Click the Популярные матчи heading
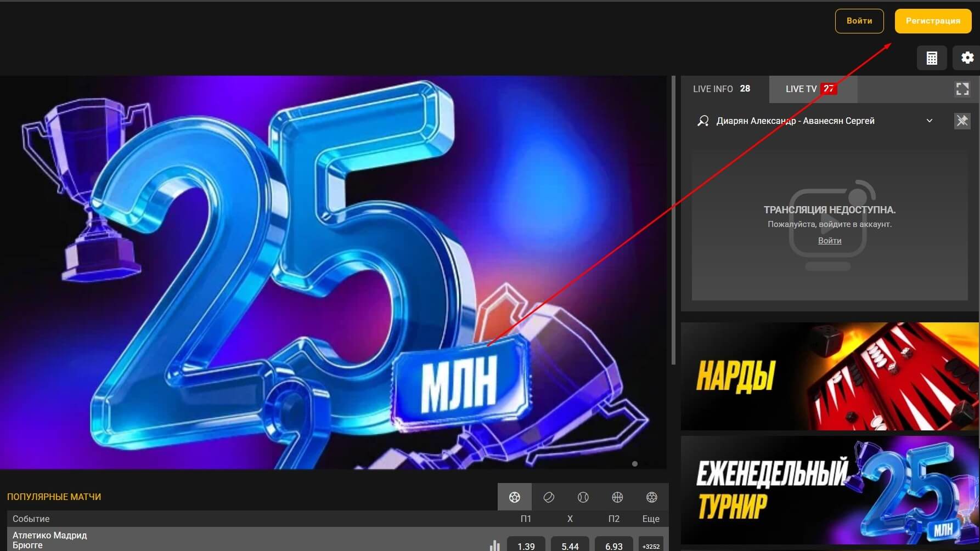This screenshot has width=980, height=551. 54,497
